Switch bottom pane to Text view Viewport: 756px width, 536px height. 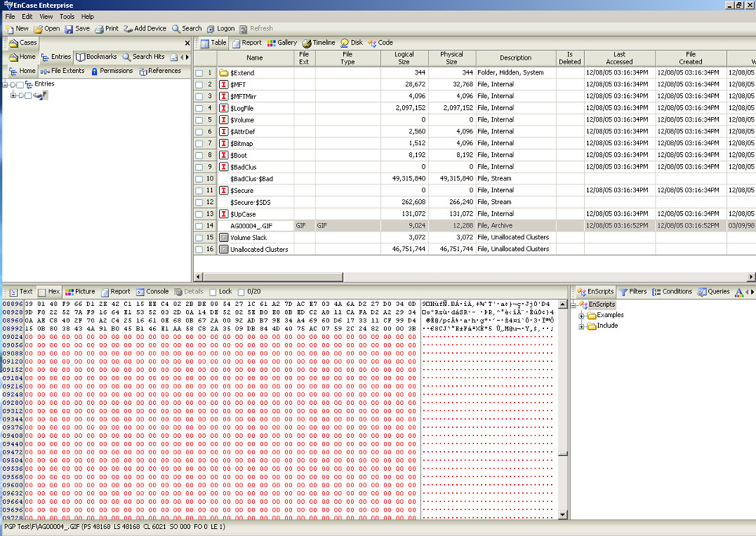pyautogui.click(x=20, y=292)
